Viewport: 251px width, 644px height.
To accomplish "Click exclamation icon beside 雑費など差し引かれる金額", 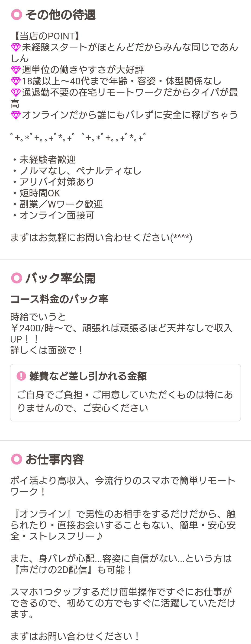I will point(21,376).
